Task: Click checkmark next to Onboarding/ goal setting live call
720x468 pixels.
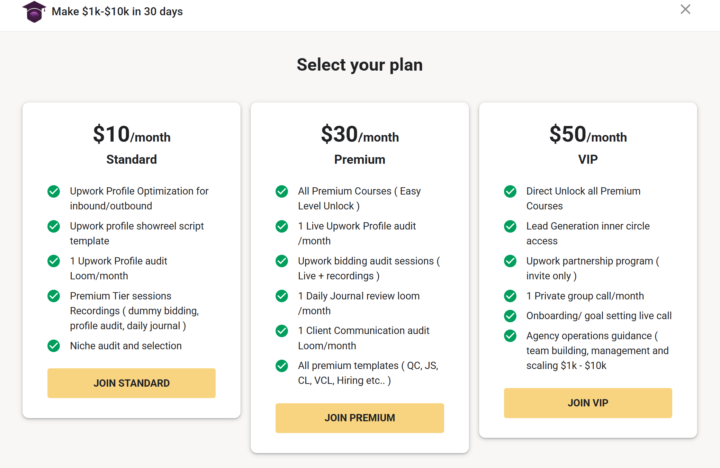Action: click(x=510, y=316)
